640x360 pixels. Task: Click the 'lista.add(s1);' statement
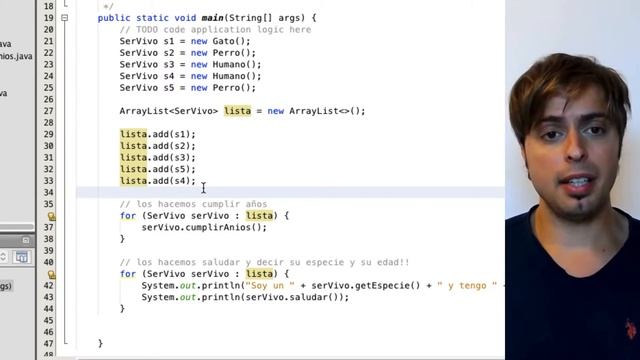158,134
